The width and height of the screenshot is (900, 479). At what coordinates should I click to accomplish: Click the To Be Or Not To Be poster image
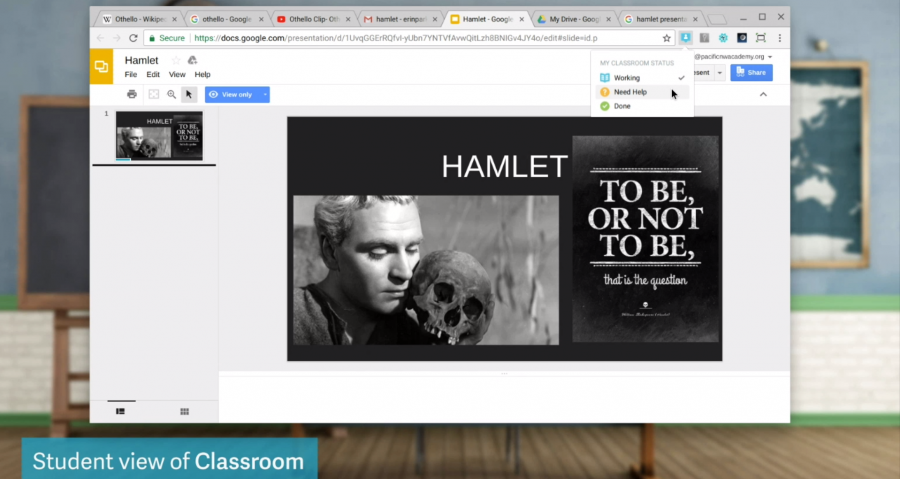tap(646, 239)
